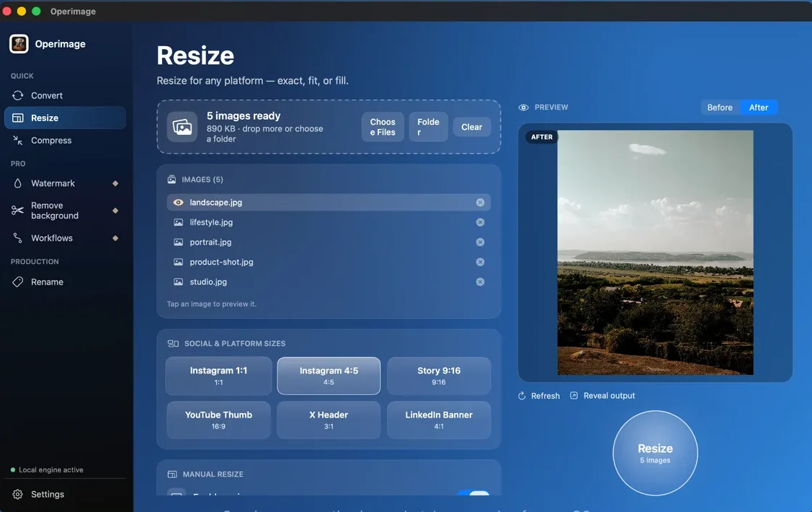Click the image stack icon in drop zone

tap(182, 127)
